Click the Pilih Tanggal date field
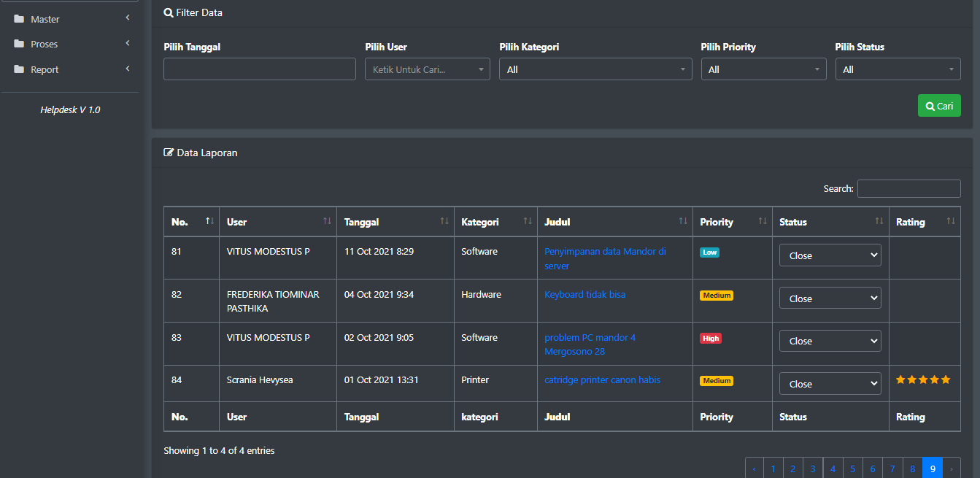980x478 pixels. (259, 70)
